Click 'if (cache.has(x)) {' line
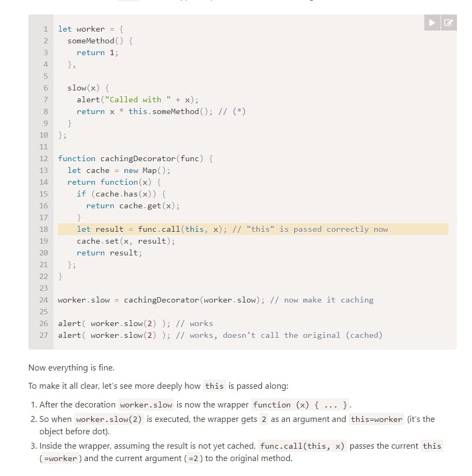 pyautogui.click(x=121, y=194)
